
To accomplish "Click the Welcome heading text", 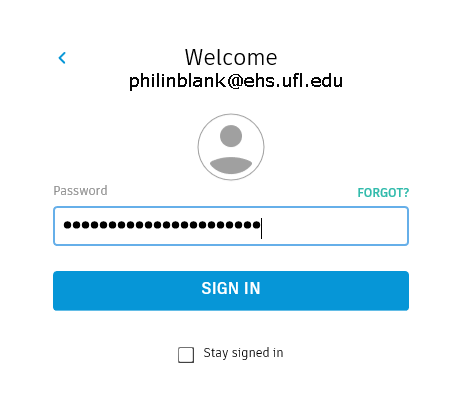I will coord(231,57).
